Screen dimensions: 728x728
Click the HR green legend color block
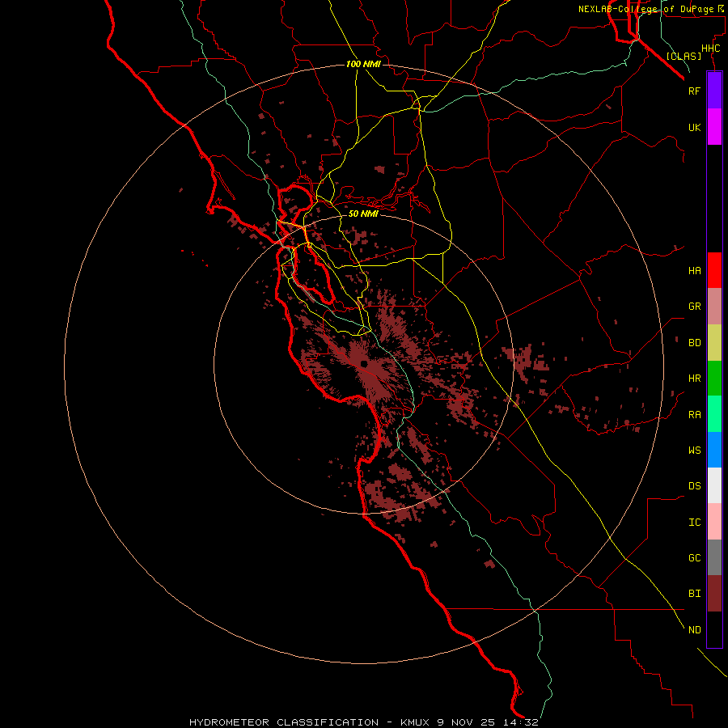(x=714, y=378)
